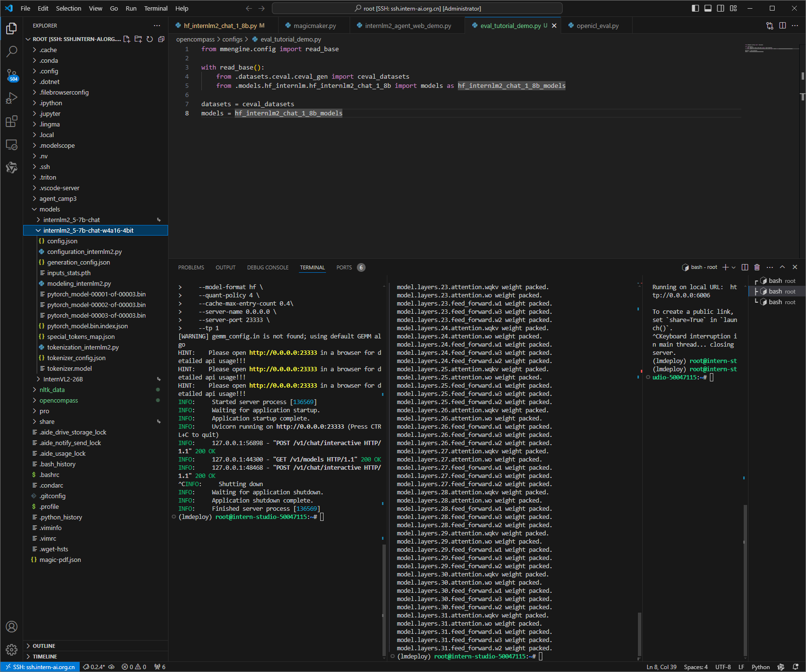Click the Python language mode in status bar
806x672 pixels.
(761, 667)
